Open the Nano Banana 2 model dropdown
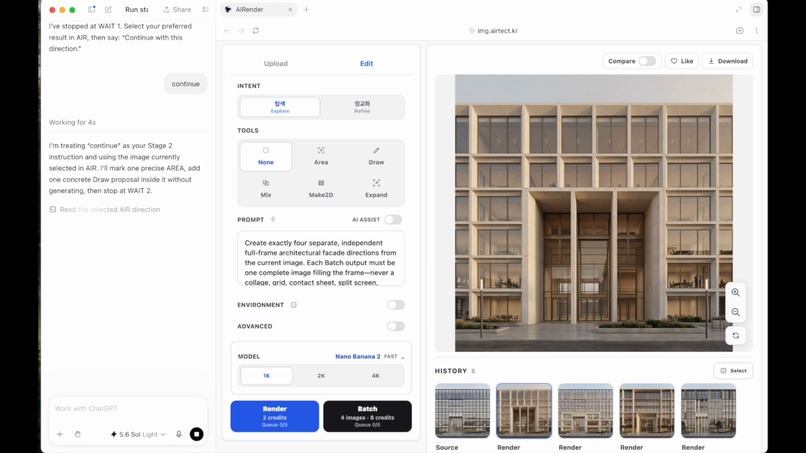This screenshot has width=806, height=453. (370, 356)
